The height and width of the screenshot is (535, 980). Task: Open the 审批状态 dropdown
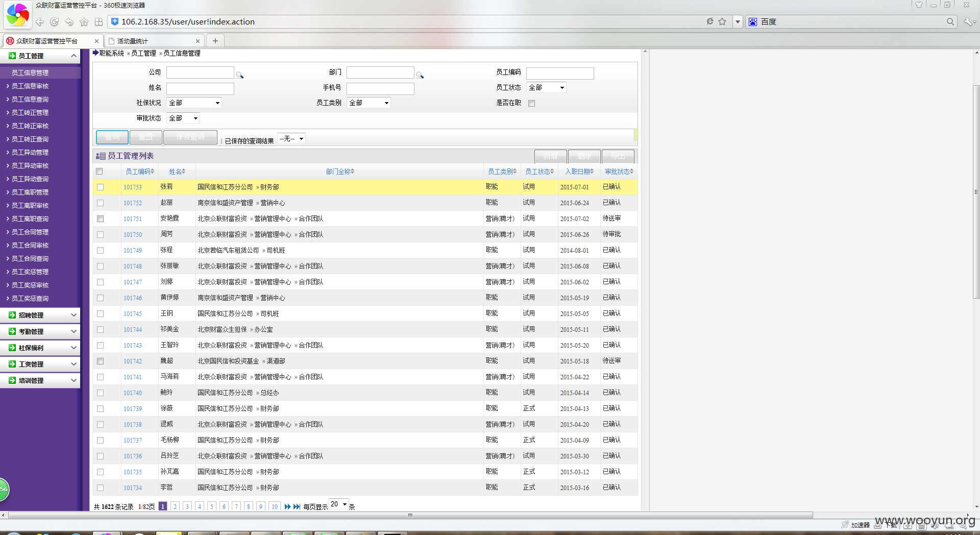(183, 118)
